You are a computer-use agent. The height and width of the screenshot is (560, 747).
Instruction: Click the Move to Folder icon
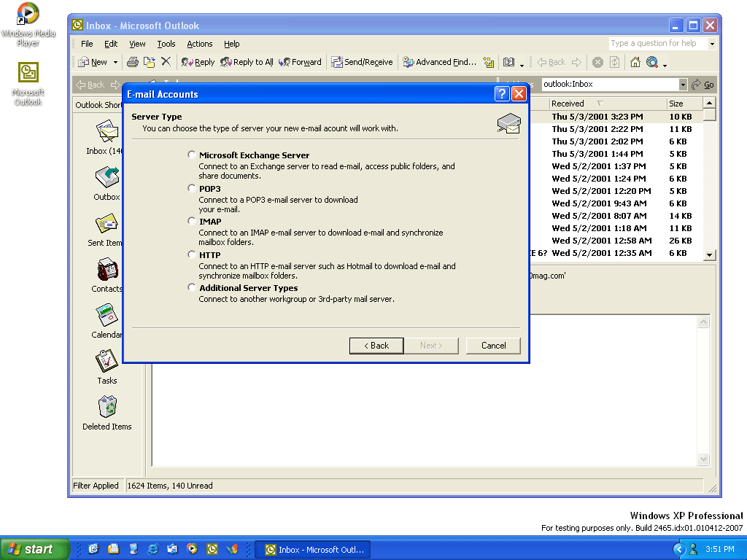click(x=149, y=62)
